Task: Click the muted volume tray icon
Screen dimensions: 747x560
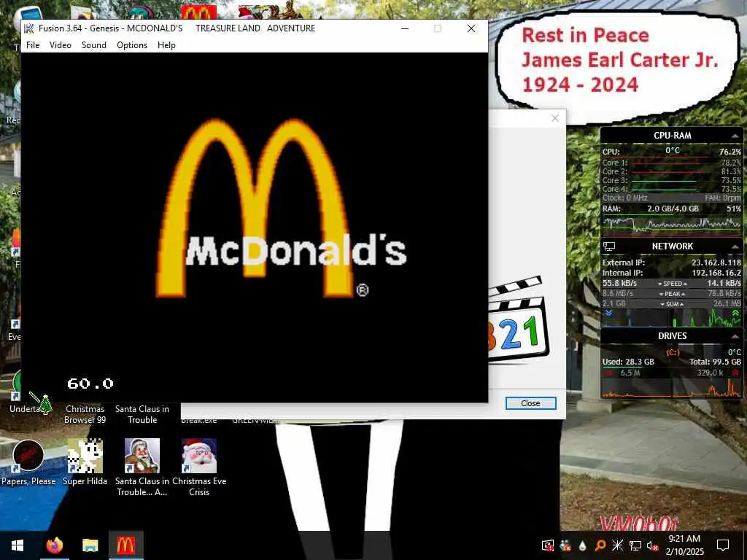Action: [x=653, y=545]
